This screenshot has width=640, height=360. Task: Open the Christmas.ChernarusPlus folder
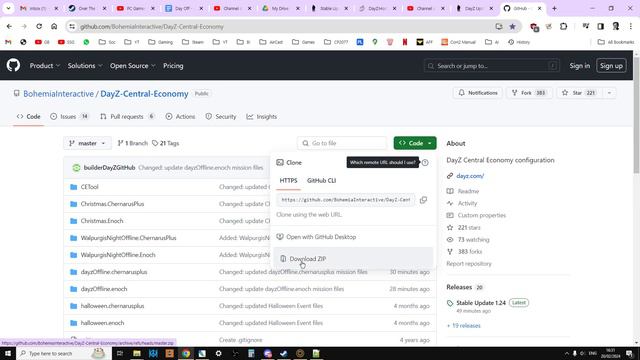[x=112, y=204]
